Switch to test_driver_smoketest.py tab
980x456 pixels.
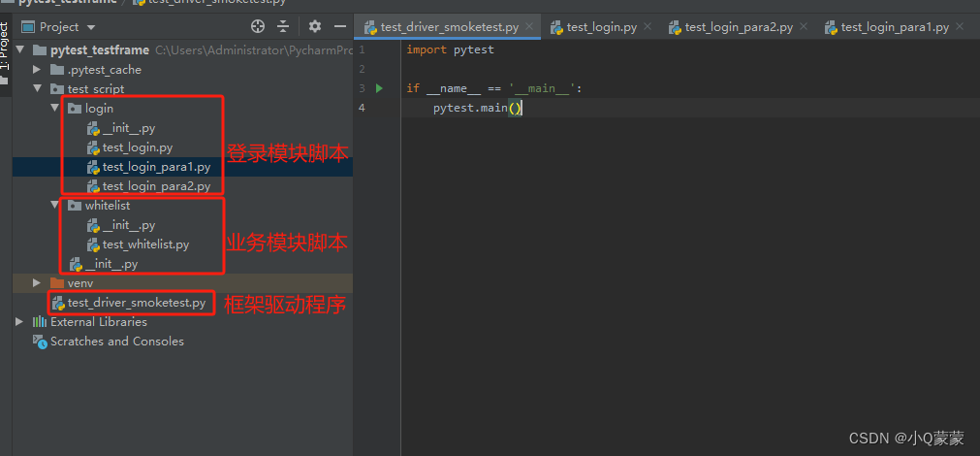(450, 27)
